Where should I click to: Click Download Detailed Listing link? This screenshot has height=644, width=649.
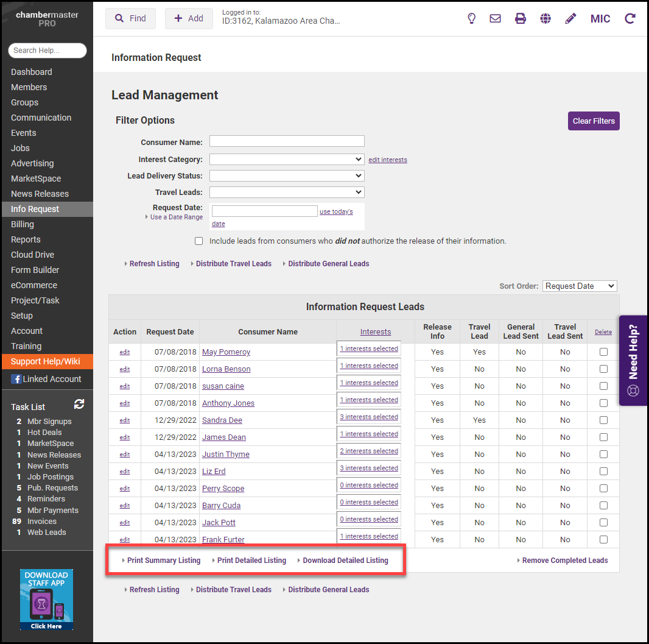coord(345,561)
